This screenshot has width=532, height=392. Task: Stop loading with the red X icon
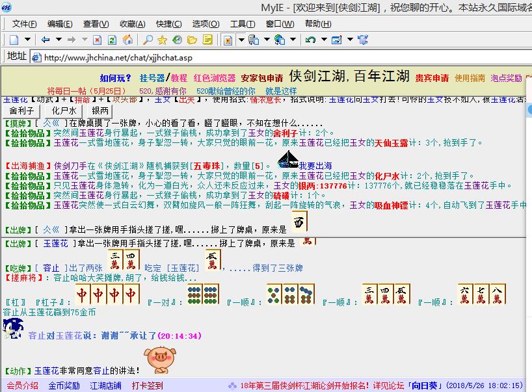pos(98,40)
